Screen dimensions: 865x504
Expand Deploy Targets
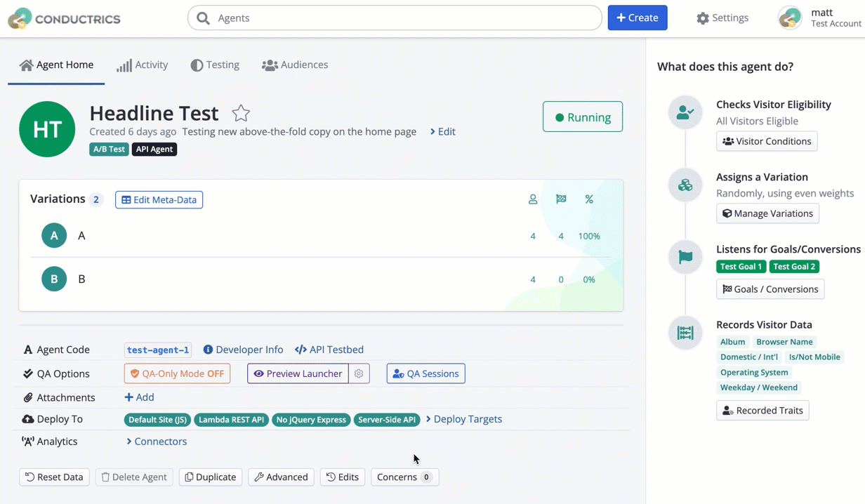[464, 419]
